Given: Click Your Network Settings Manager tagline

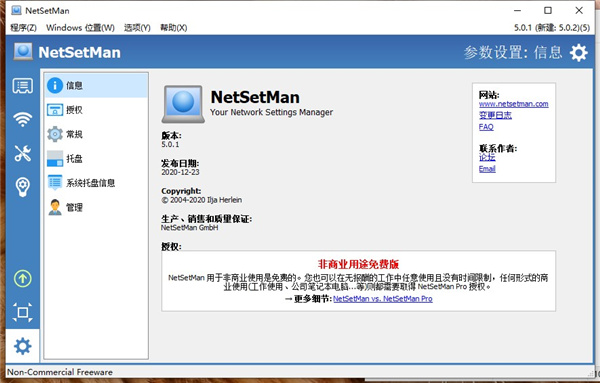Looking at the screenshot, I should (271, 112).
